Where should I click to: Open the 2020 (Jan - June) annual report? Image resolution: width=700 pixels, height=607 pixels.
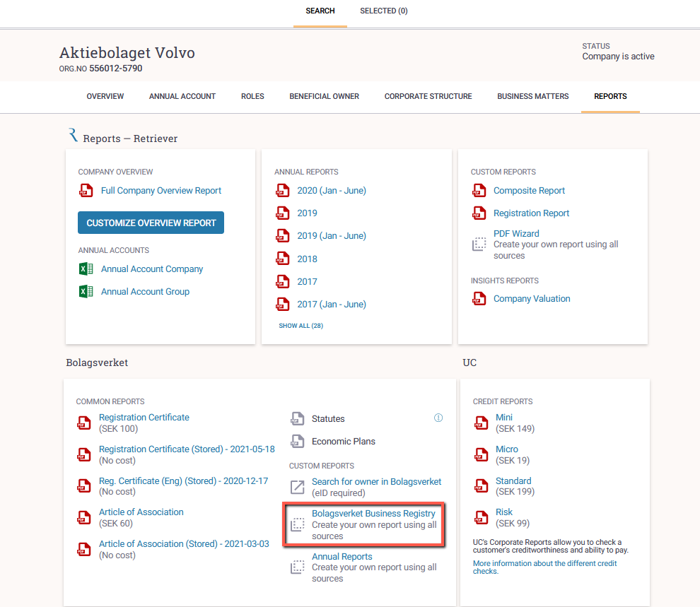(x=332, y=191)
